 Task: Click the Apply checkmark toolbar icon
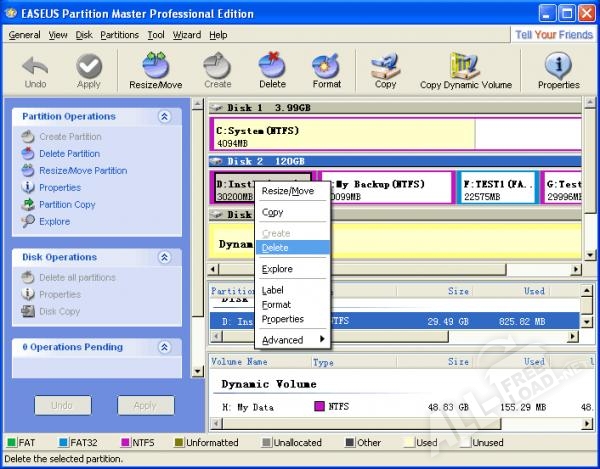89,70
